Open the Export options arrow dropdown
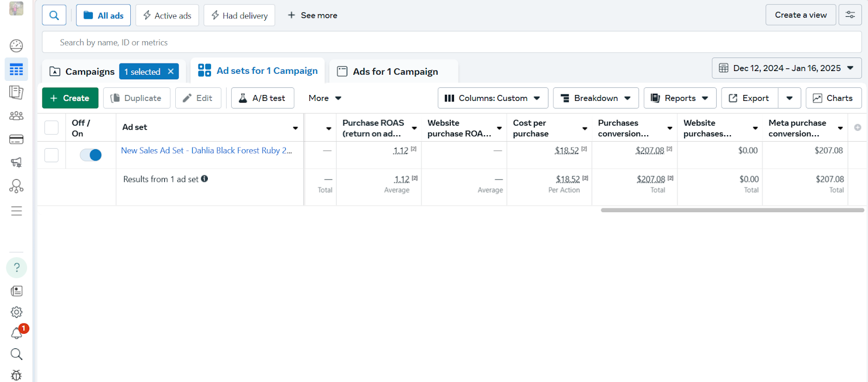The width and height of the screenshot is (868, 382). [789, 98]
